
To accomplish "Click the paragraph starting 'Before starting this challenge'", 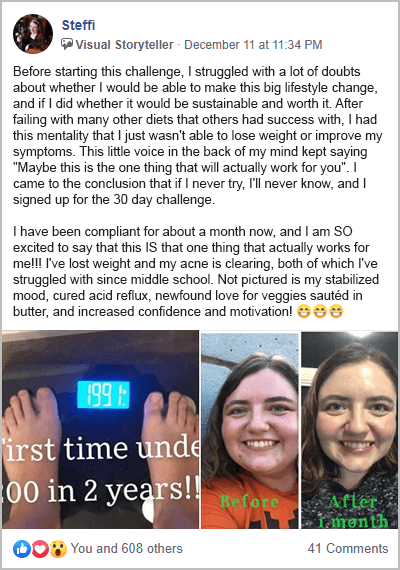I will [197, 135].
